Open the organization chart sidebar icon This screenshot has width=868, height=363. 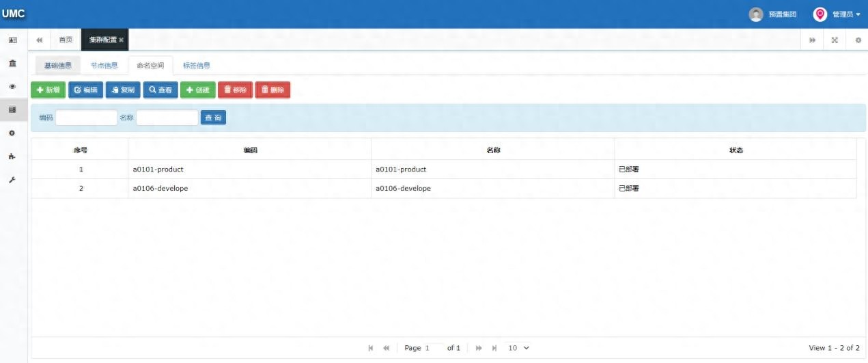tap(12, 157)
